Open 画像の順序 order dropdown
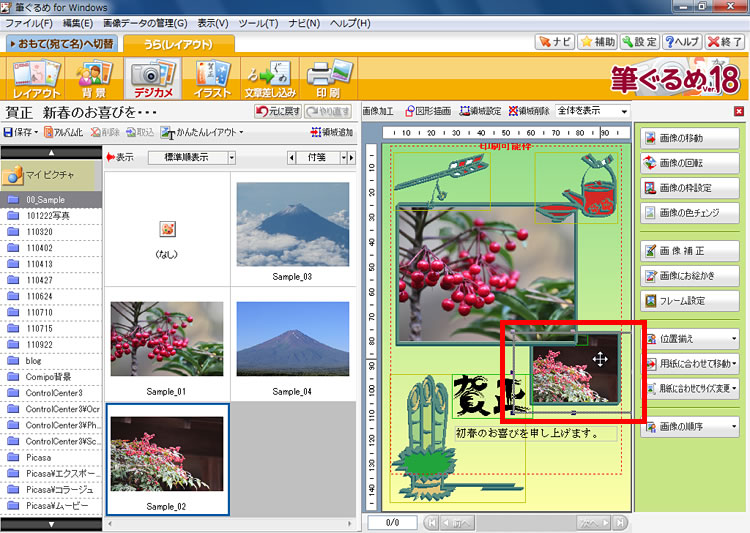750x533 pixels. tap(690, 426)
